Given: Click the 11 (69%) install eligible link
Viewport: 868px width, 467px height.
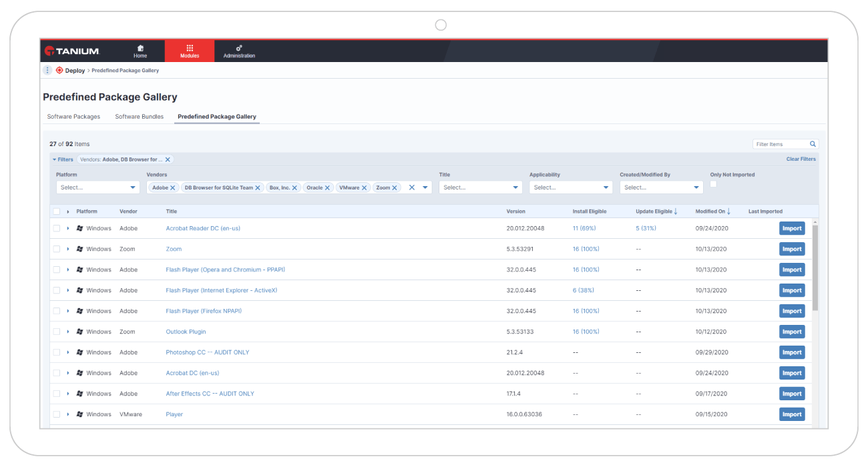Looking at the screenshot, I should point(584,228).
